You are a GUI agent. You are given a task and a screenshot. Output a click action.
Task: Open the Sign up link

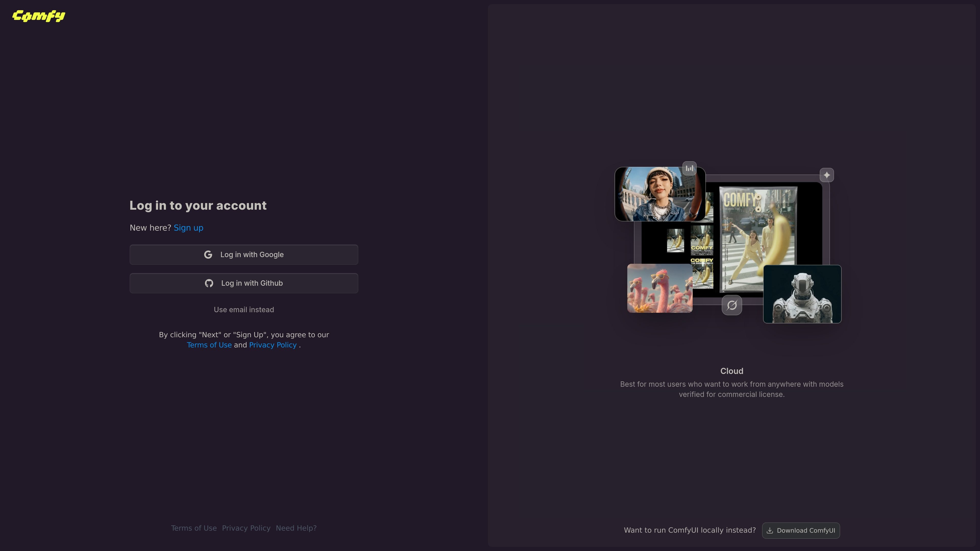pyautogui.click(x=188, y=228)
